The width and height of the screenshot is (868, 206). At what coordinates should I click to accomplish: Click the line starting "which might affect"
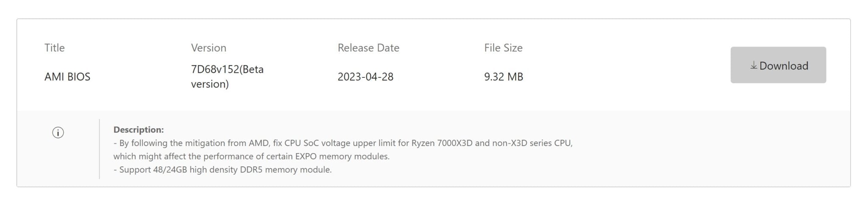tap(251, 157)
